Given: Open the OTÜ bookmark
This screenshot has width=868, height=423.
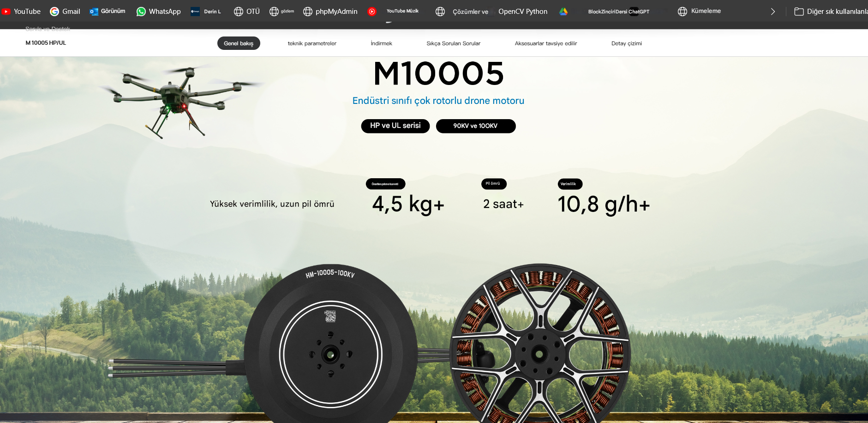Looking at the screenshot, I should coord(247,11).
